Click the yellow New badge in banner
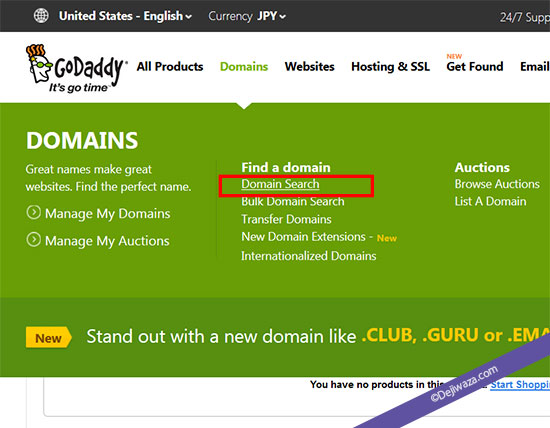 pos(49,338)
